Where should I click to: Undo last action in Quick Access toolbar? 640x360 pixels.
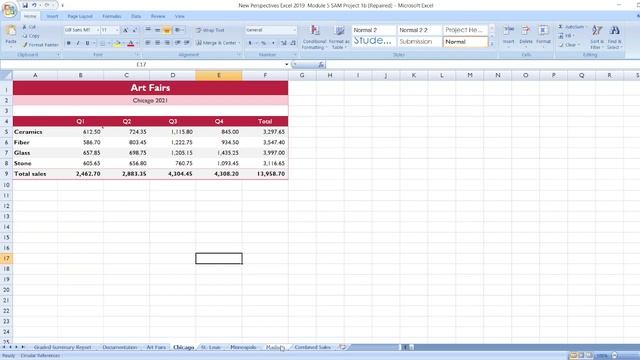34,5
